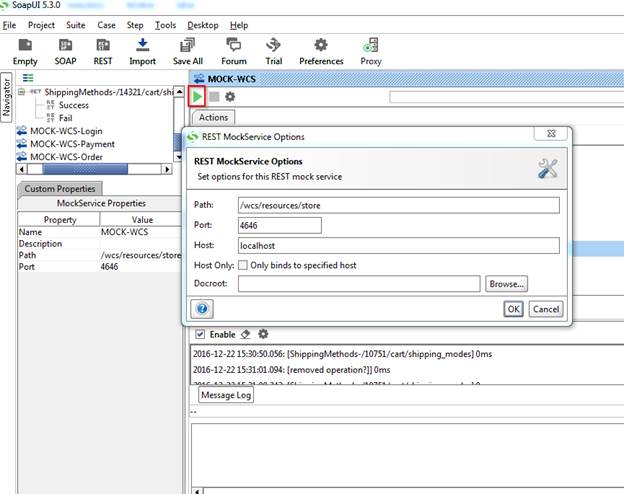The width and height of the screenshot is (624, 494).
Task: Cancel the MockService Options dialog
Action: 546,309
